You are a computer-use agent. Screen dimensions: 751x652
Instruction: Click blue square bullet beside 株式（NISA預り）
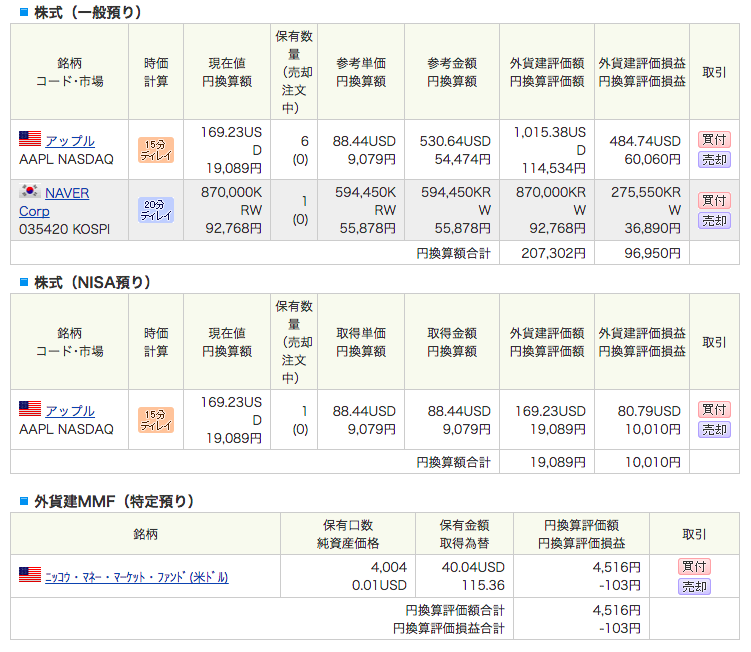pos(24,282)
